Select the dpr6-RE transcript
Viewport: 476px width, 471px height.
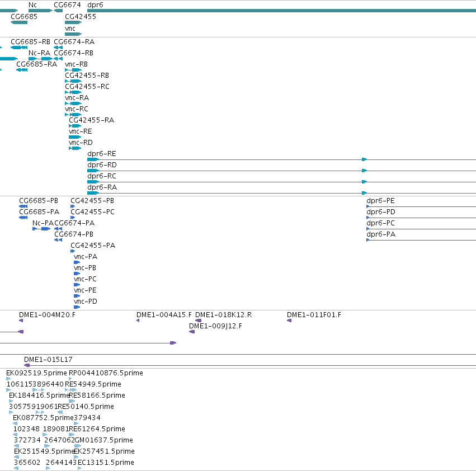point(102,154)
